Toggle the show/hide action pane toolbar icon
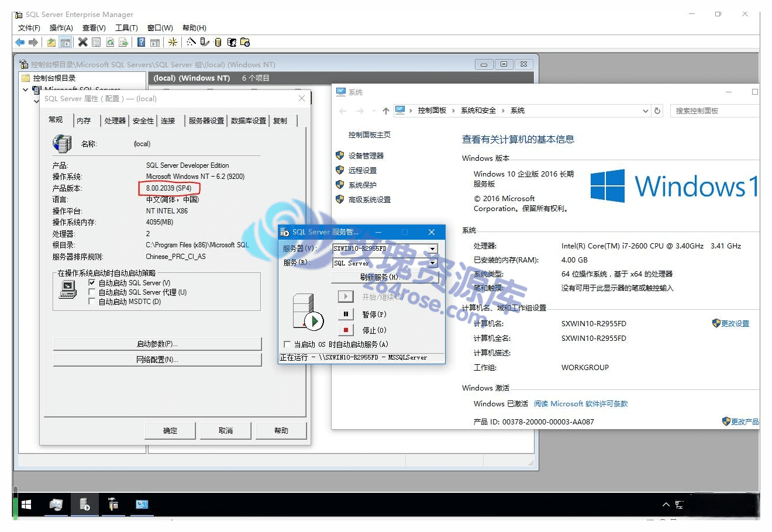Image resolution: width=772 pixels, height=532 pixels. pyautogui.click(x=155, y=42)
